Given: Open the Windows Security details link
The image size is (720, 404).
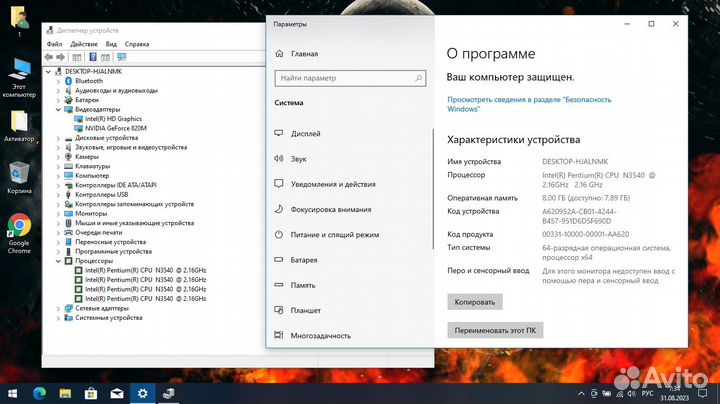Looking at the screenshot, I should coord(529,104).
